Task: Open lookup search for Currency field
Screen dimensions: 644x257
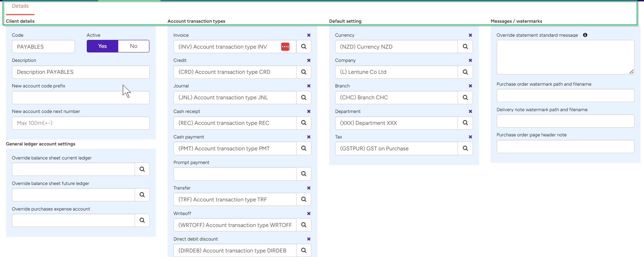Action: (x=465, y=47)
